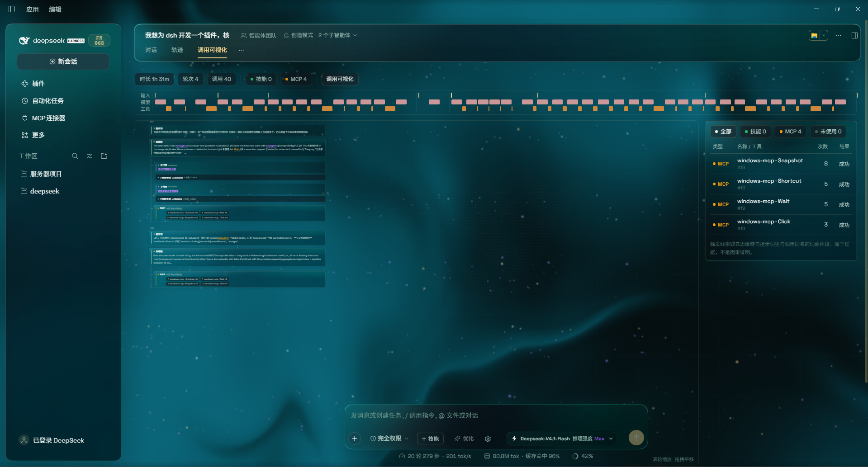Select the 全部 filter in the right panel
Screen dimensions: 868x467
tap(723, 132)
